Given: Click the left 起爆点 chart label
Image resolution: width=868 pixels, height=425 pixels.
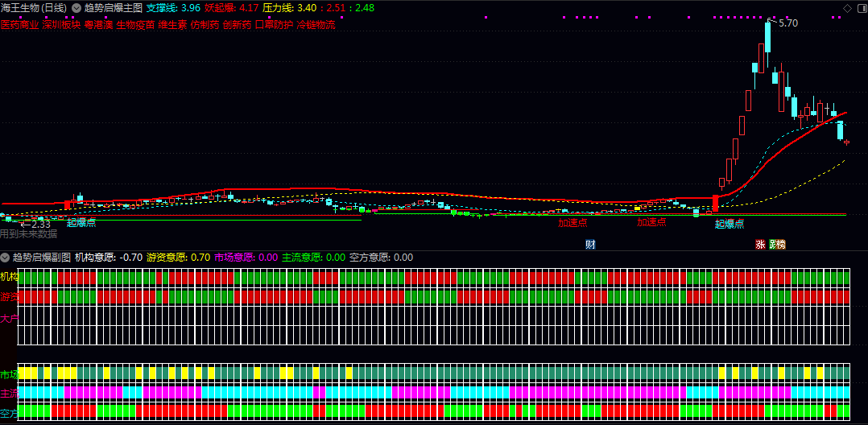Looking at the screenshot, I should pyautogui.click(x=81, y=223).
